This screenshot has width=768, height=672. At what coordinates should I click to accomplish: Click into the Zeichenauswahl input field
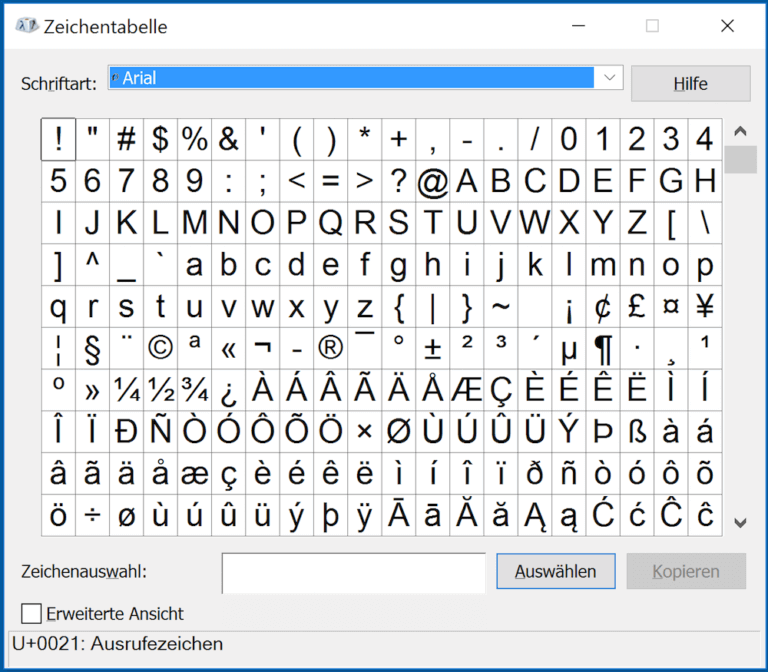point(354,573)
